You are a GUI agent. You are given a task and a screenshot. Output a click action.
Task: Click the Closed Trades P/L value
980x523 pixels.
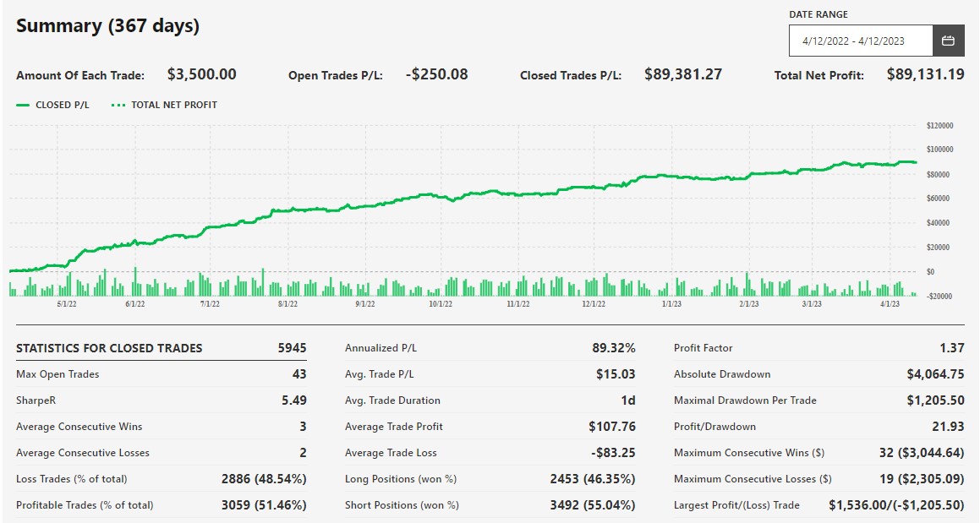(x=682, y=74)
